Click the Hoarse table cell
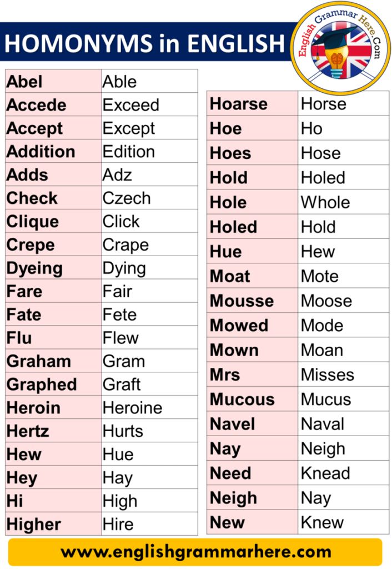The image size is (392, 569). pos(253,104)
